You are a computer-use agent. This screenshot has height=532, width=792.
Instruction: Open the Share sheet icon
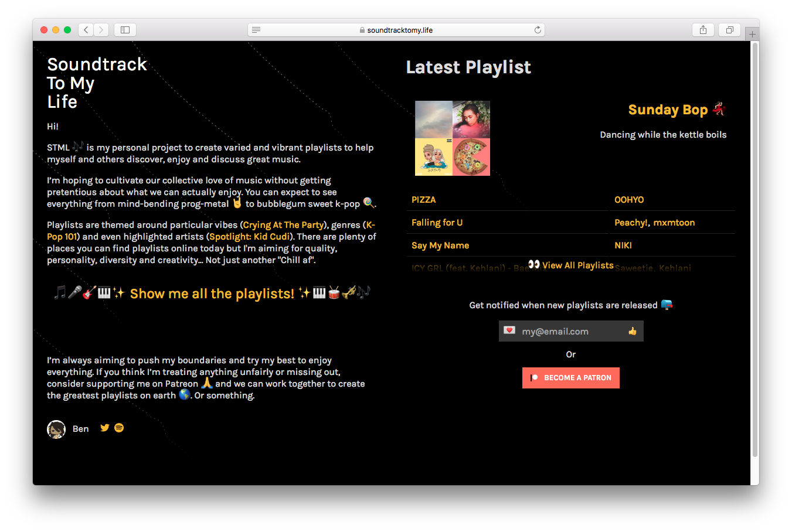703,29
